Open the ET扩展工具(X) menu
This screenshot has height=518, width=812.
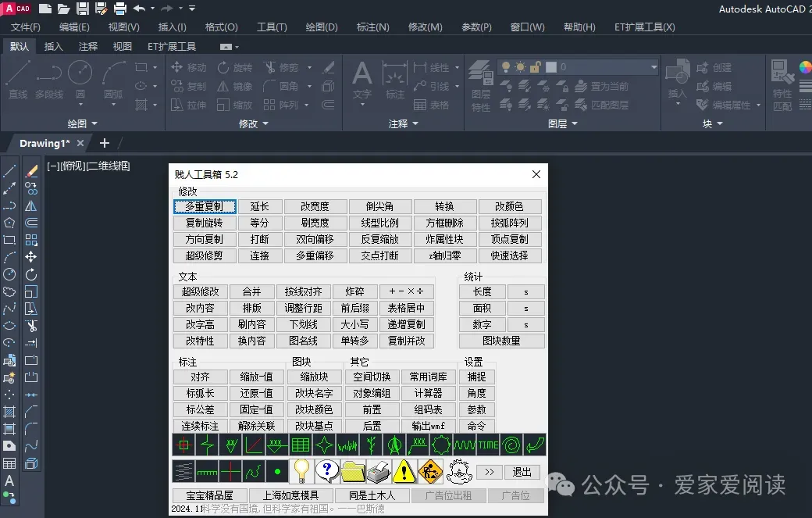(645, 27)
